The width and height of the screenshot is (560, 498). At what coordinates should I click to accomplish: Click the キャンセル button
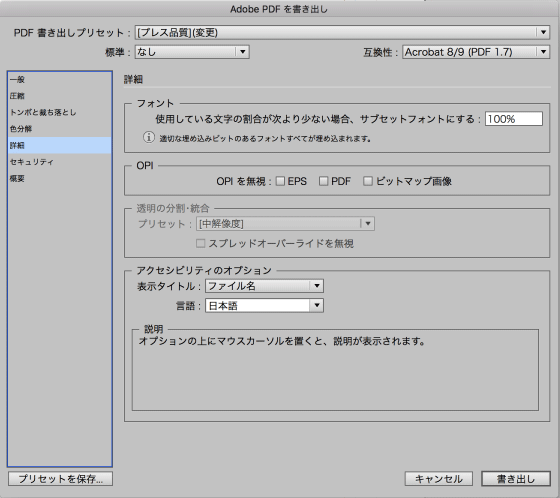pos(439,479)
